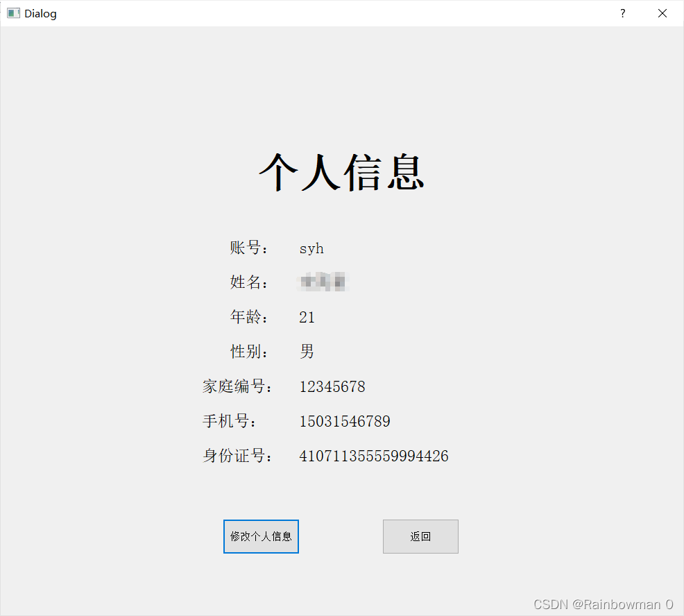Select the gender value 男
Viewport: 684px width, 616px height.
pos(307,352)
